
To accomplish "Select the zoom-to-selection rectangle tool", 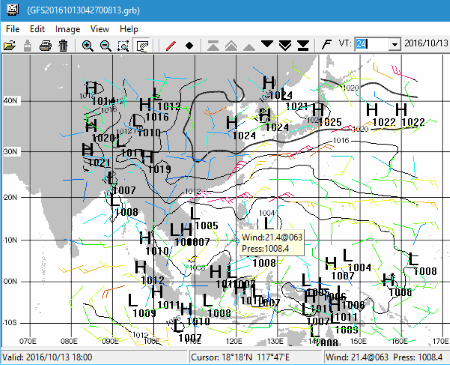I will click(123, 45).
